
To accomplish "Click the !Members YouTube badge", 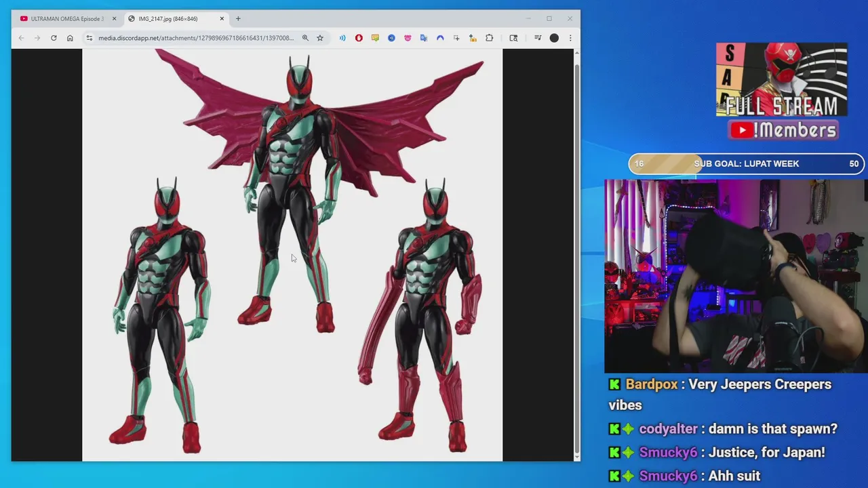I will [783, 130].
